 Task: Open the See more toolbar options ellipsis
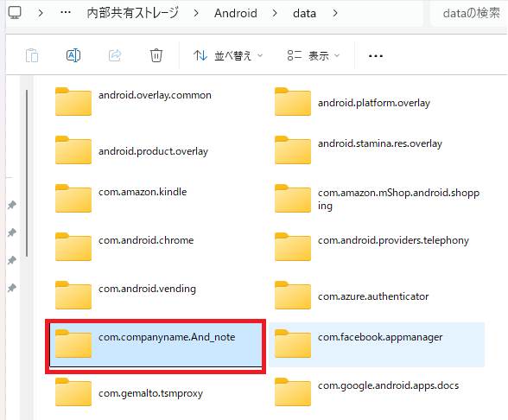coord(376,56)
